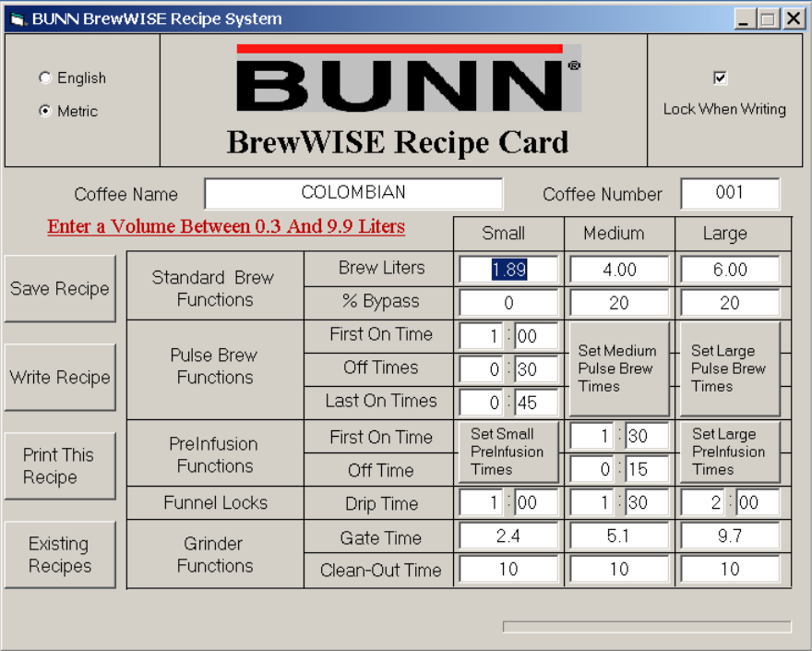Click Medium PreInfusion Off Time minutes field
Image resolution: width=812 pixels, height=651 pixels.
[591, 469]
